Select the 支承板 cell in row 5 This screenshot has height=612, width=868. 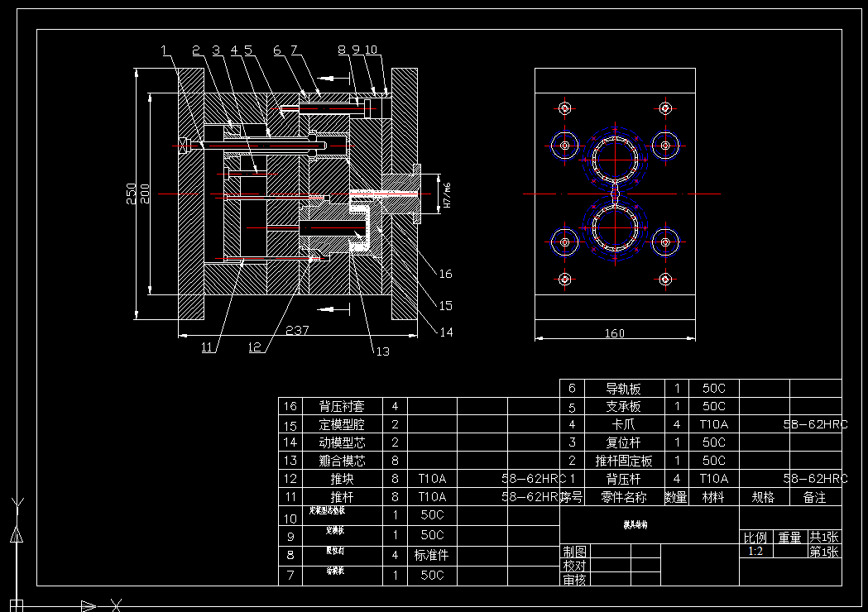(623, 407)
